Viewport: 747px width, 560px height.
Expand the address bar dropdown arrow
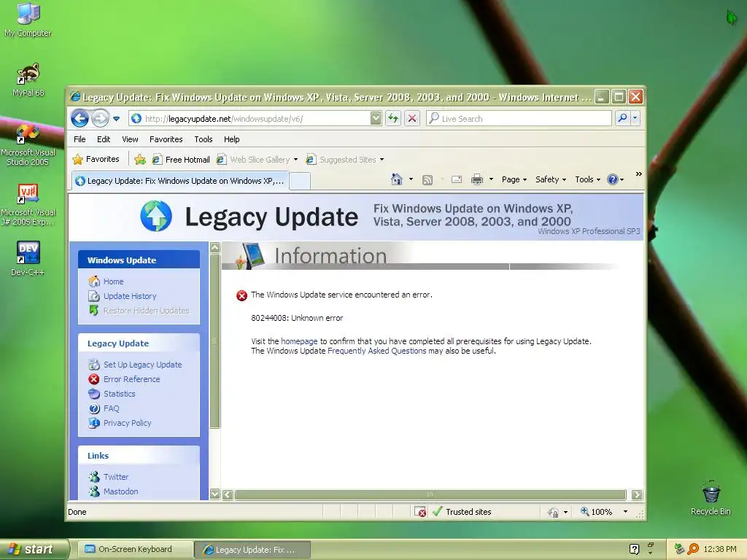(x=376, y=119)
